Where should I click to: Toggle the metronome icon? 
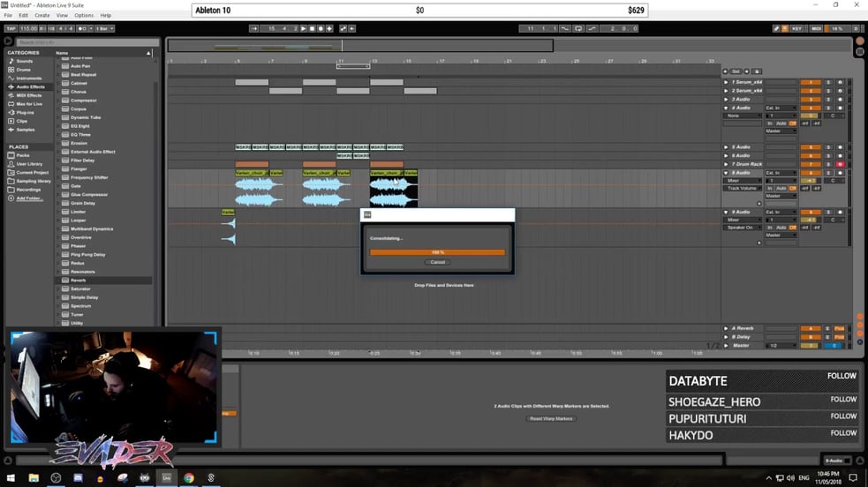pyautogui.click(x=82, y=28)
